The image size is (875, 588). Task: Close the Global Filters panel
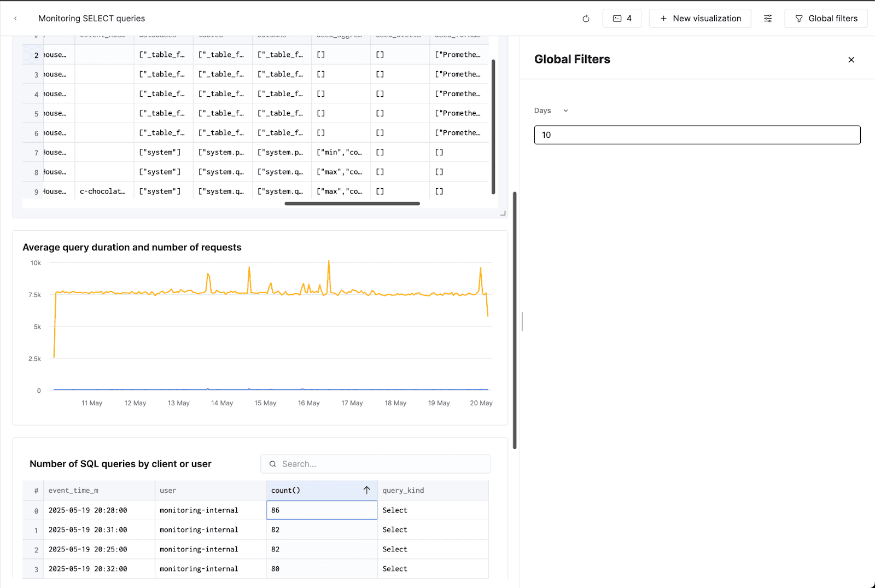click(x=851, y=60)
